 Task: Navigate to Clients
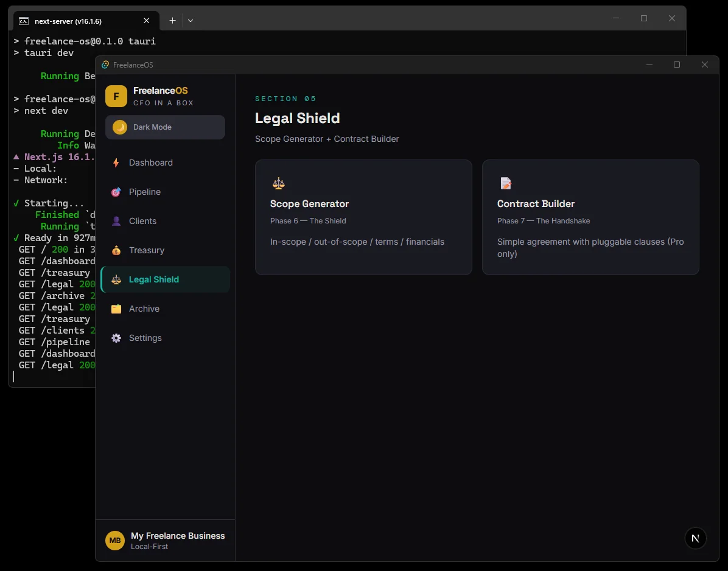[x=166, y=221]
